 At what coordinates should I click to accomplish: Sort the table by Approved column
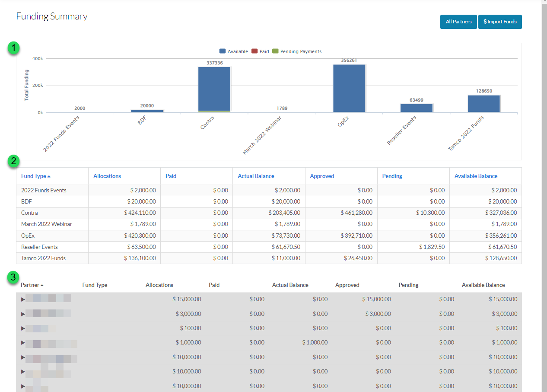[x=322, y=175]
